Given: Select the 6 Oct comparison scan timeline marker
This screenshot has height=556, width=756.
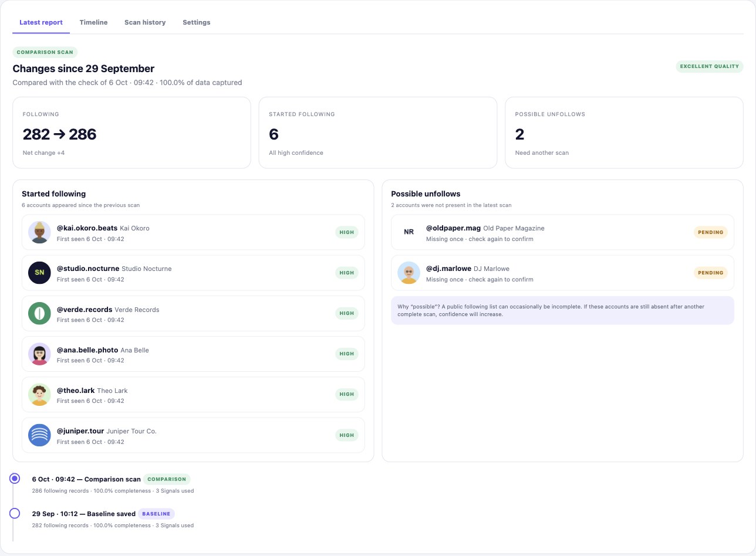Looking at the screenshot, I should pos(15,479).
